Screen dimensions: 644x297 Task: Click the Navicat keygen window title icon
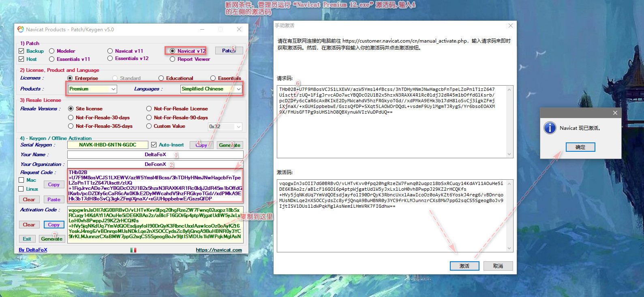pos(21,29)
